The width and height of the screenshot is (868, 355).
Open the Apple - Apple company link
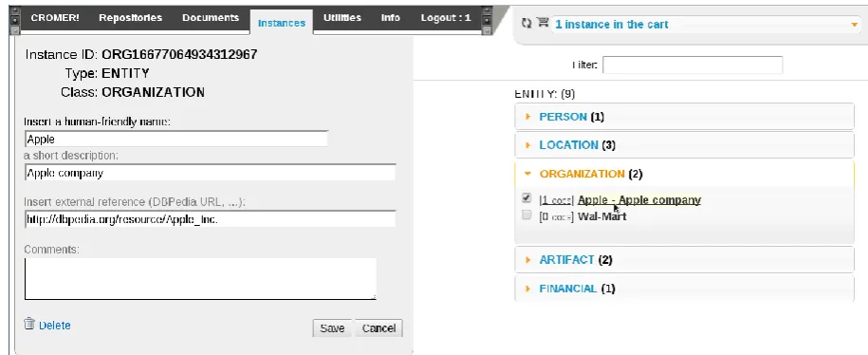[x=639, y=200]
